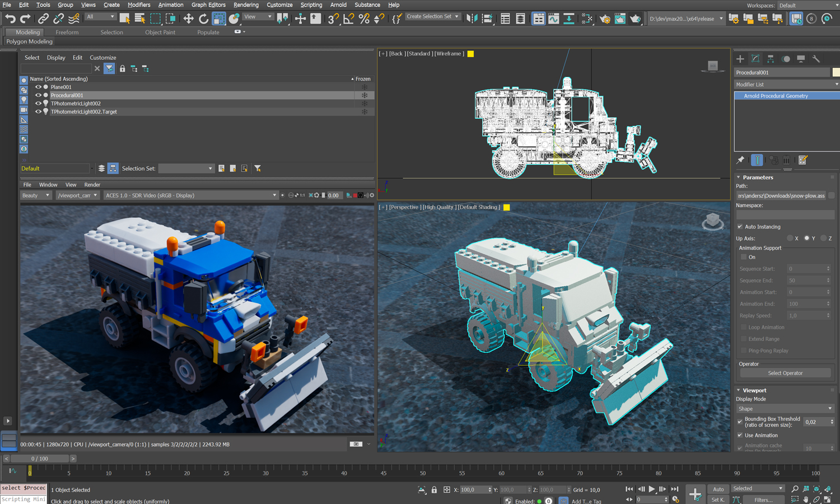
Task: Open the Arnold menu
Action: pyautogui.click(x=338, y=4)
